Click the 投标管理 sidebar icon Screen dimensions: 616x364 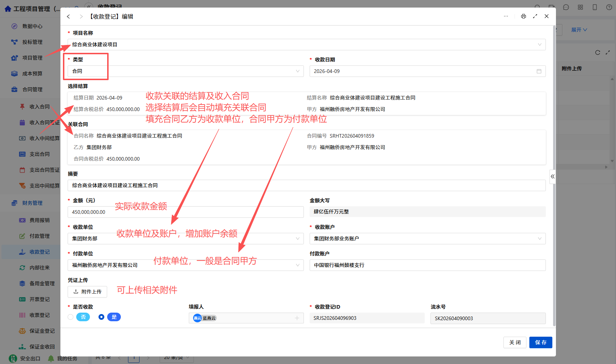pyautogui.click(x=14, y=42)
